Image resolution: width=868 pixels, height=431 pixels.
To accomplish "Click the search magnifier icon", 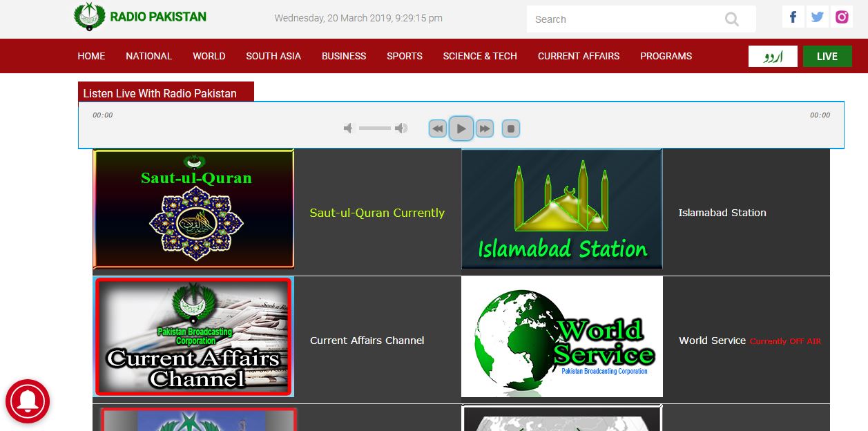I will point(732,19).
